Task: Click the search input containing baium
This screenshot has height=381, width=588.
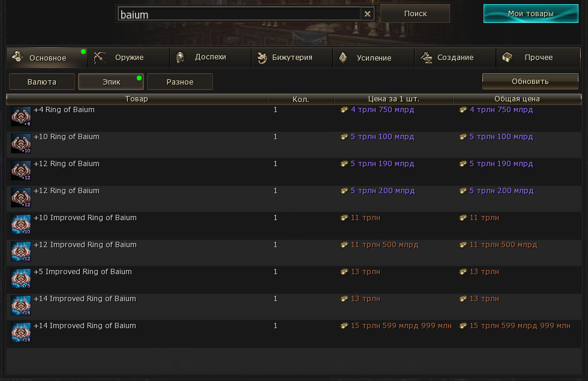Action: coord(239,14)
